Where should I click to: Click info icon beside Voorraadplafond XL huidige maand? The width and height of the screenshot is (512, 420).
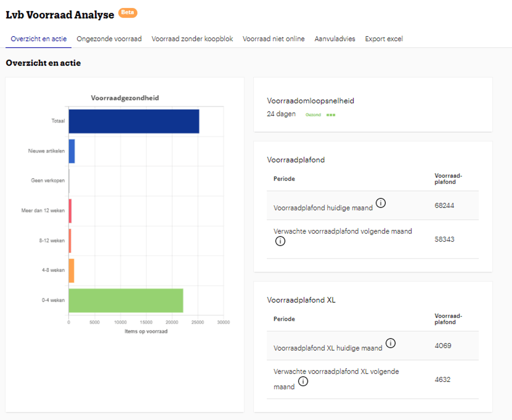390,343
